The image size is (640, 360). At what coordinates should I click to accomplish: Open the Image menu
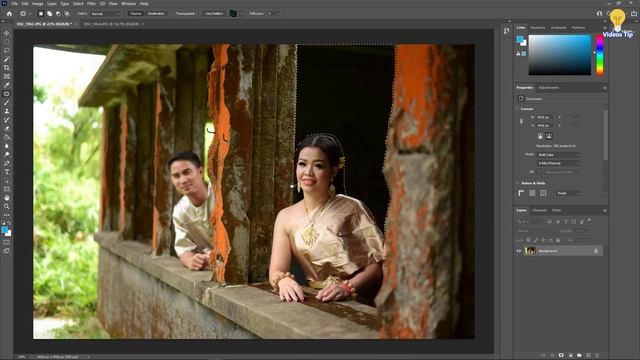pyautogui.click(x=38, y=3)
